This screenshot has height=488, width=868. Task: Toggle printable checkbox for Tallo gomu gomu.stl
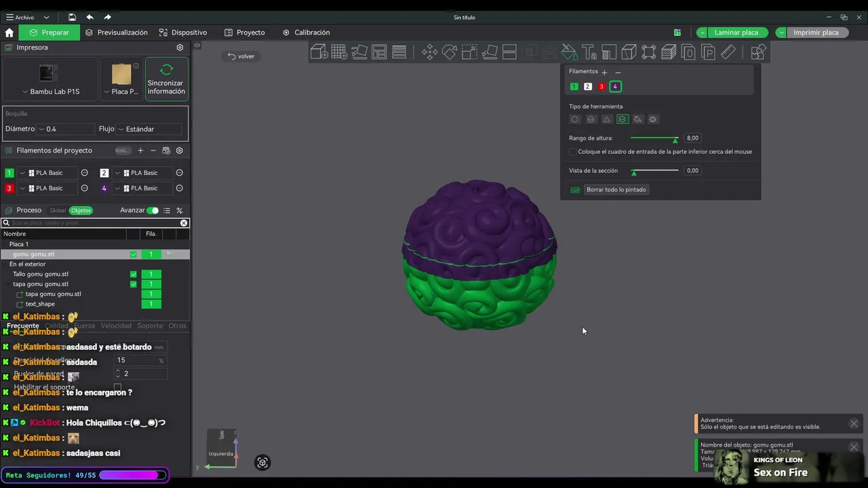tap(134, 274)
